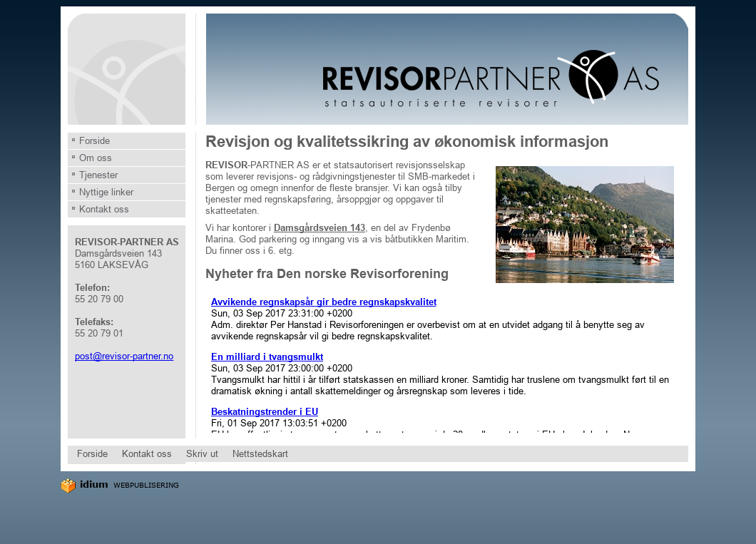Open 'Avvikende regnskapsår gir bedre regnskapskvalitet'
Screen dimensions: 756x544
323,302
